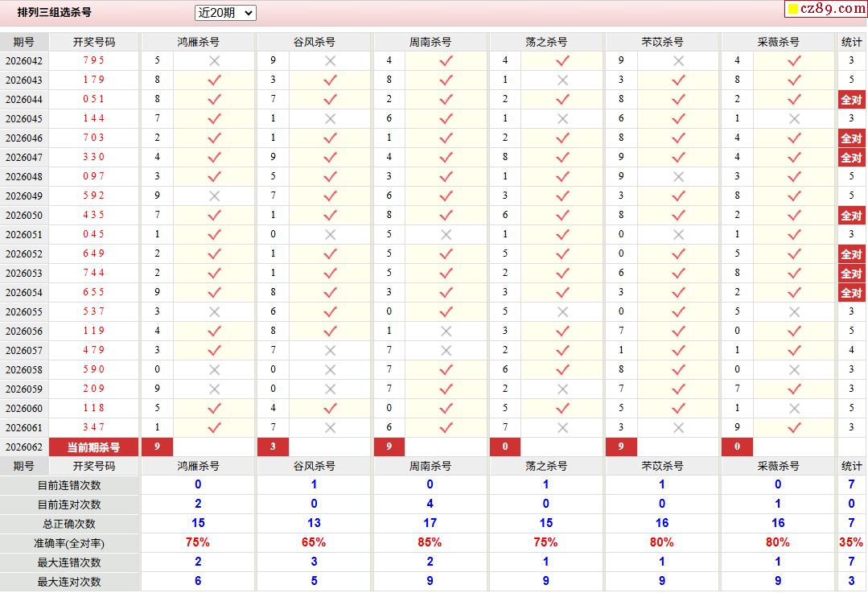Click 荡之杀号 cross mark in row 2026045

point(562,118)
